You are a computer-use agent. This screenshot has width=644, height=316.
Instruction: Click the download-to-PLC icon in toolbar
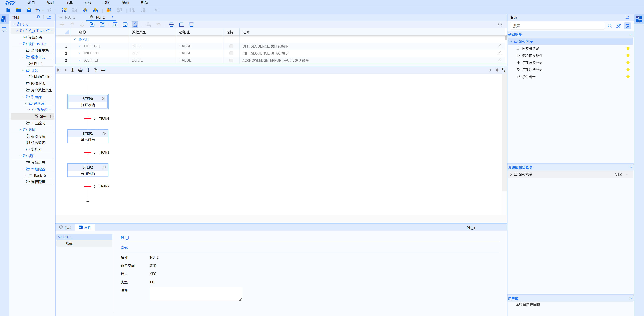click(x=85, y=10)
